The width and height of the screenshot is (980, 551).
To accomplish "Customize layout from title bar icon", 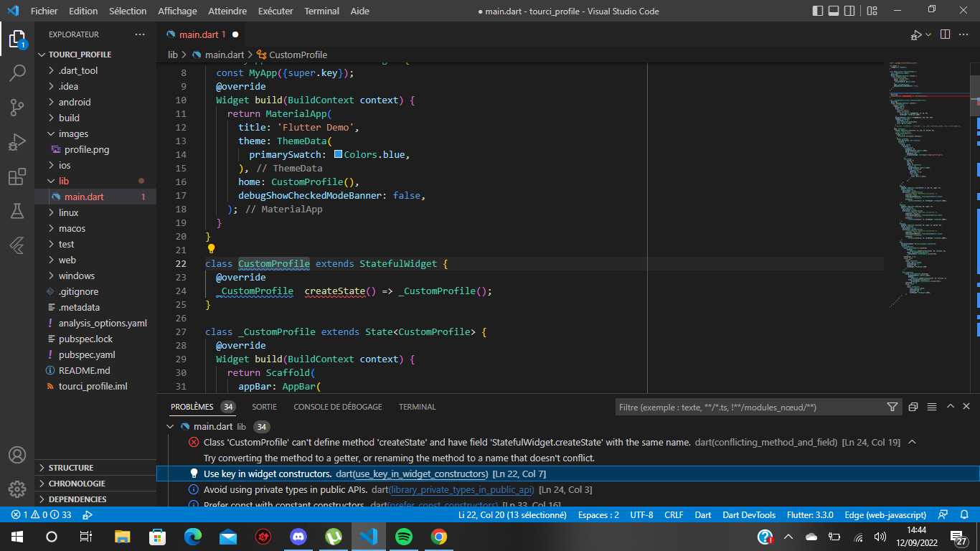I will (x=872, y=11).
